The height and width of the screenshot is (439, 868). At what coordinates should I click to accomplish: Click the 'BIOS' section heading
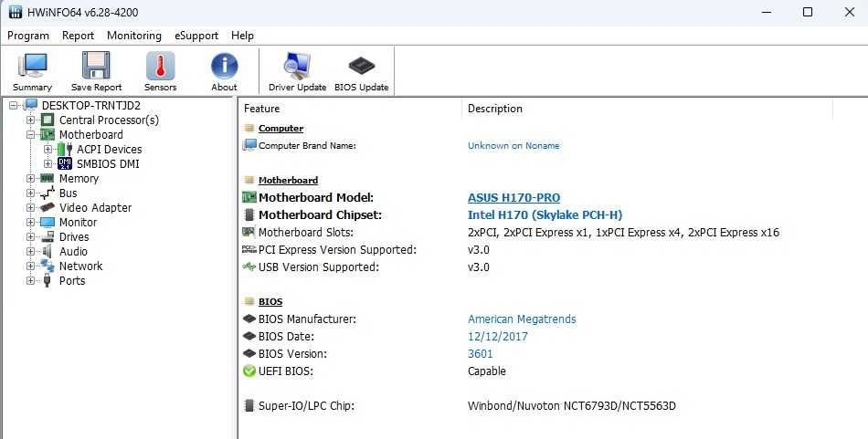(x=270, y=302)
